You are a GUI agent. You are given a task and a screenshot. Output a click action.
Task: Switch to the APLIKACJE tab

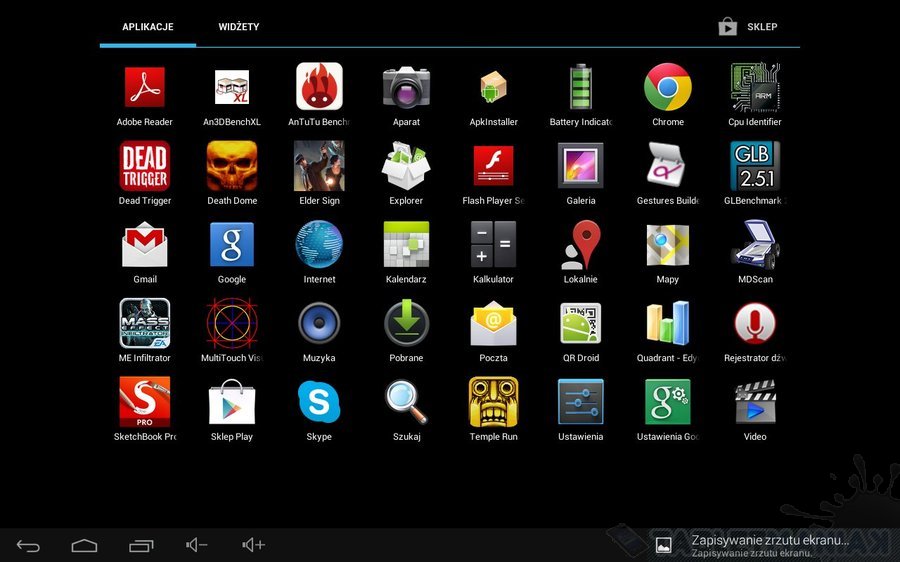pos(148,27)
